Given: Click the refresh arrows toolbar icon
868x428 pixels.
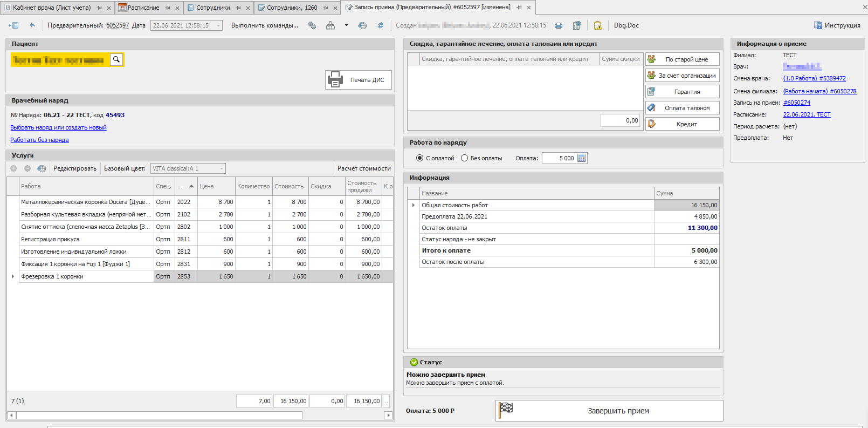Looking at the screenshot, I should pos(381,25).
